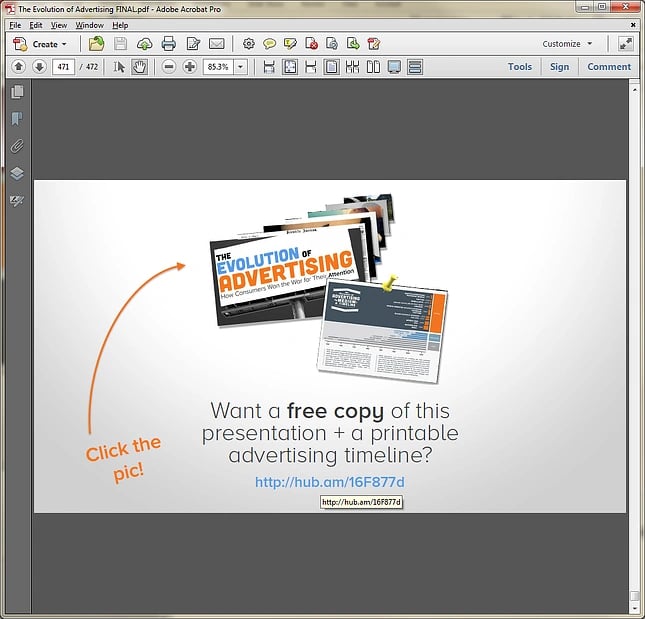This screenshot has height=619, width=645.
Task: Open the Bookmarks panel
Action: click(x=17, y=119)
